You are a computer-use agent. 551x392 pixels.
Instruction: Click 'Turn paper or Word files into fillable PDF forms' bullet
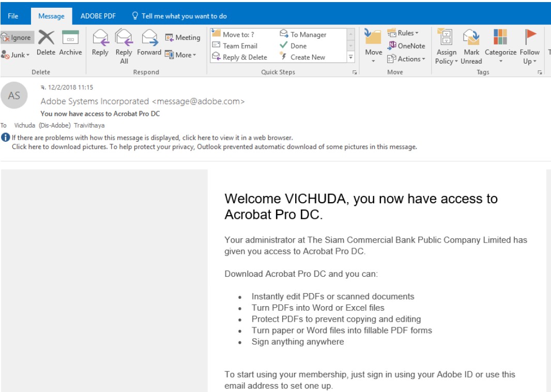pos(342,330)
